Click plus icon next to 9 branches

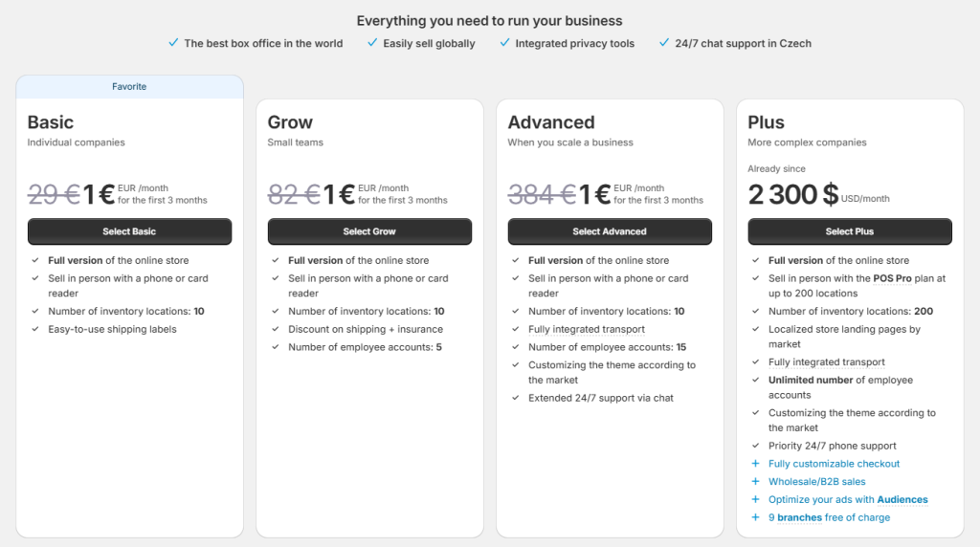pyautogui.click(x=755, y=517)
